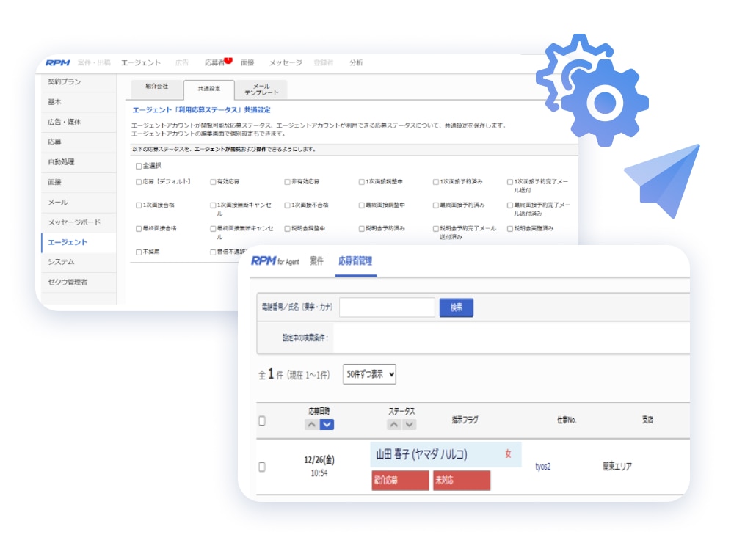Switch to the メールテンプレート tab
756x543 pixels.
point(261,90)
